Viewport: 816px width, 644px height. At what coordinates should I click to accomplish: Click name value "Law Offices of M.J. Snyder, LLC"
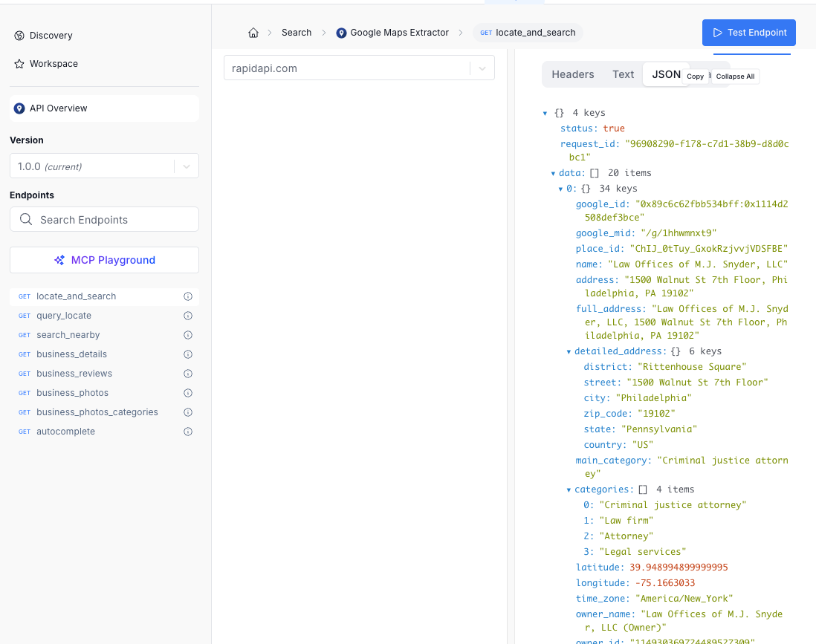[698, 264]
